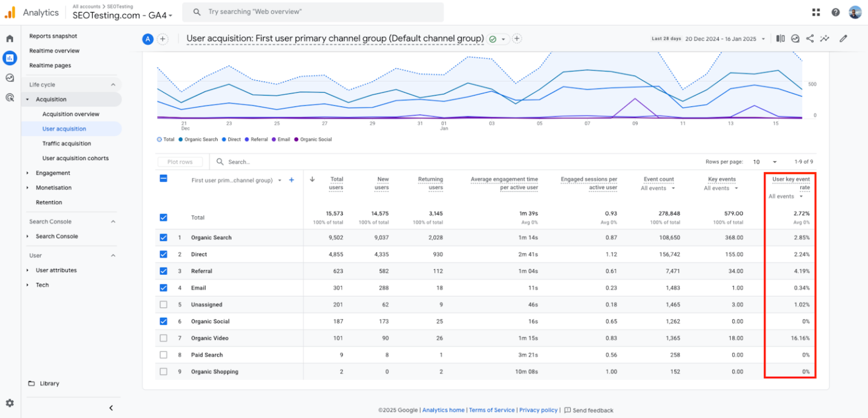The width and height of the screenshot is (868, 418).
Task: Open report comparison with the compare icon
Action: tap(780, 38)
